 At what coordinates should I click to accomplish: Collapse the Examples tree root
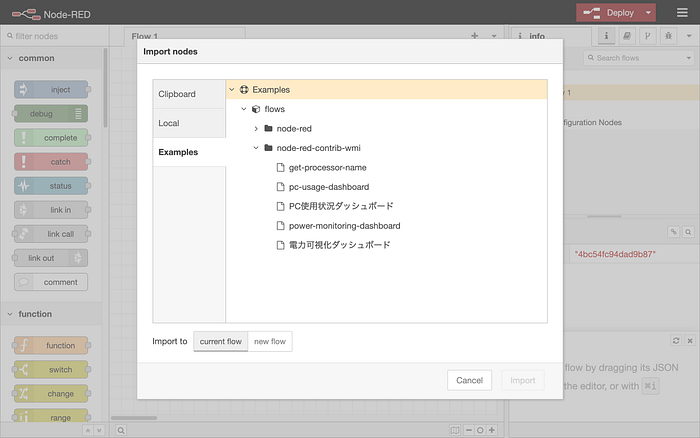coord(232,89)
